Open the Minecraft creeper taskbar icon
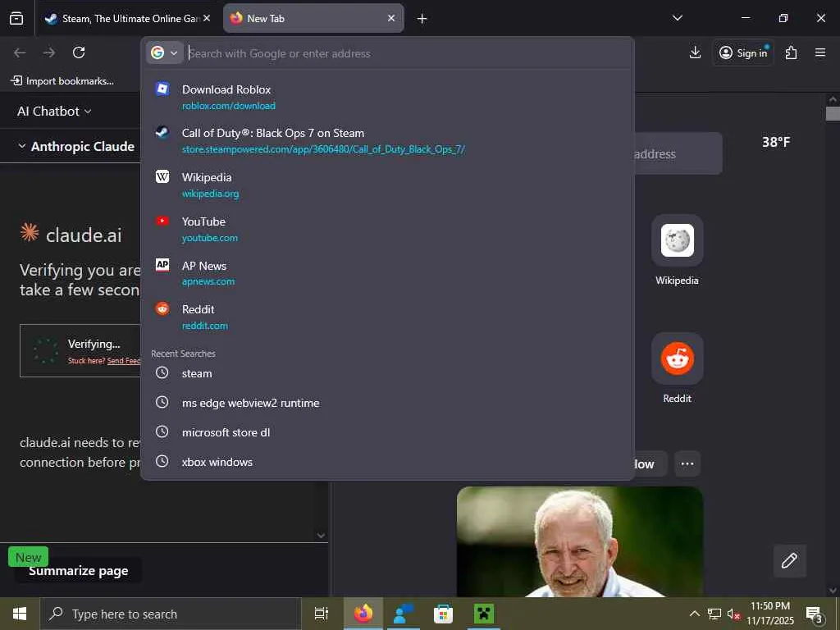This screenshot has height=630, width=840. tap(484, 614)
